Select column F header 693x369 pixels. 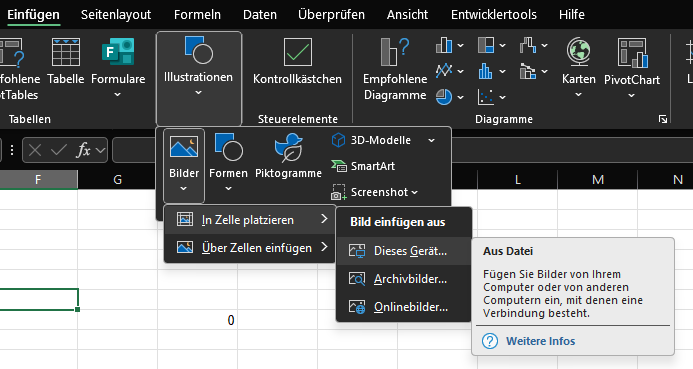[38, 179]
